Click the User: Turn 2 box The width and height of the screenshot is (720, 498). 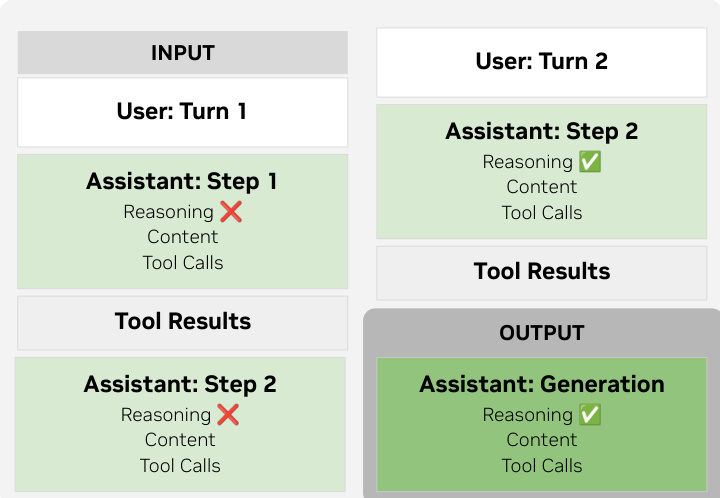click(541, 62)
